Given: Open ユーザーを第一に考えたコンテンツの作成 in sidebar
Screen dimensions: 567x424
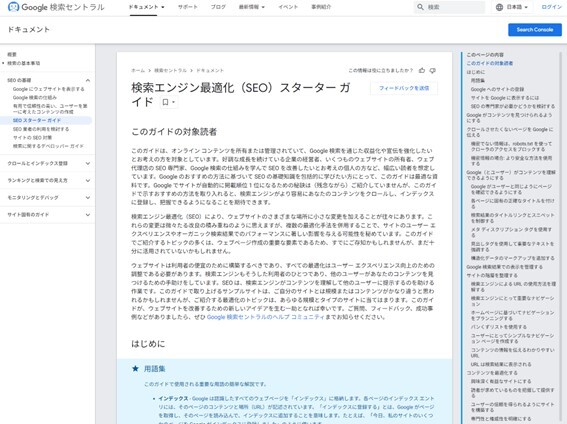Looking at the screenshot, I should point(50,109).
